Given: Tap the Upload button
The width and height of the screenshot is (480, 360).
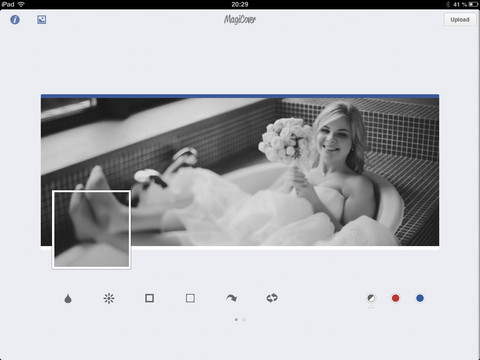Looking at the screenshot, I should [x=460, y=20].
